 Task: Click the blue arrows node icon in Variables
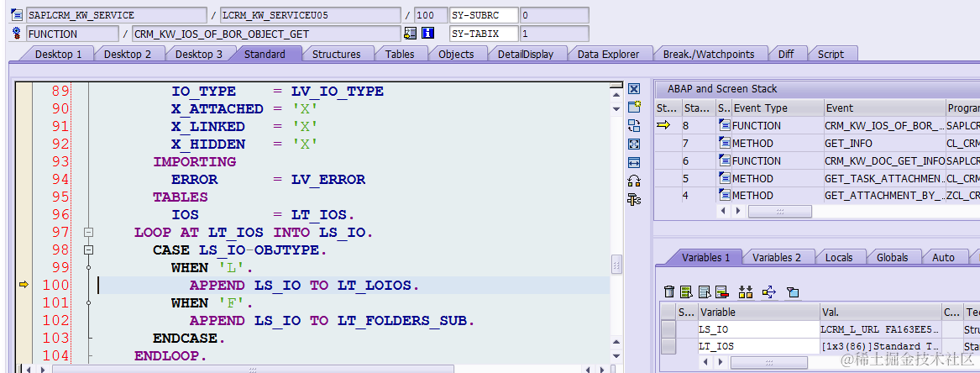click(769, 292)
